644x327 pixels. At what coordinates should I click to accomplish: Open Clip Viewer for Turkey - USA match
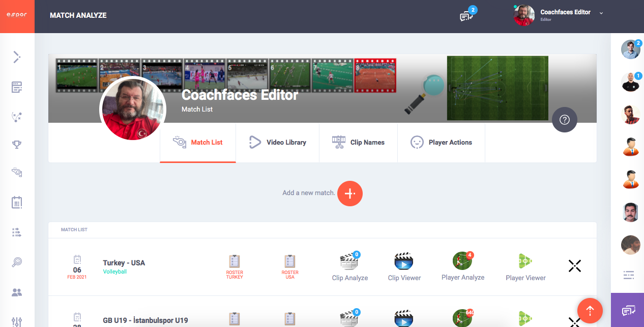tap(404, 267)
